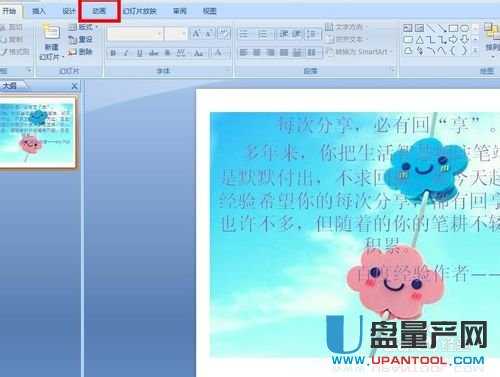
Task: Click 重设 to reset the slide
Action: [81, 40]
